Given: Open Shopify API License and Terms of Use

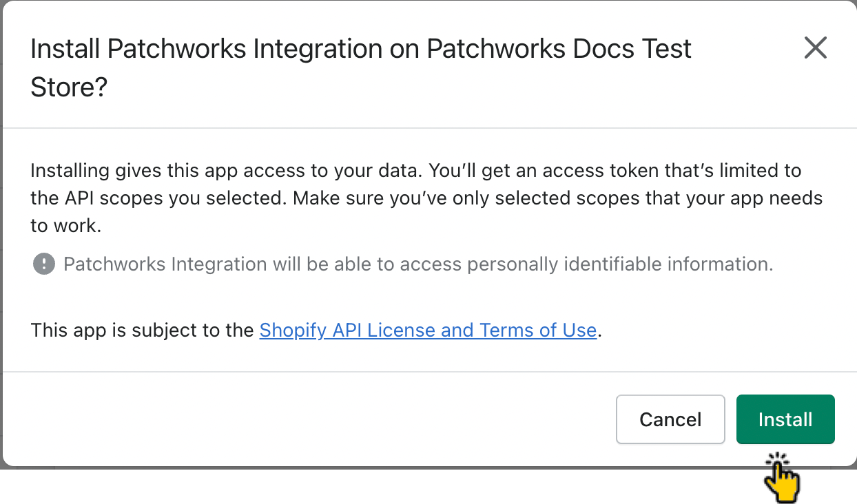Looking at the screenshot, I should 427,330.
